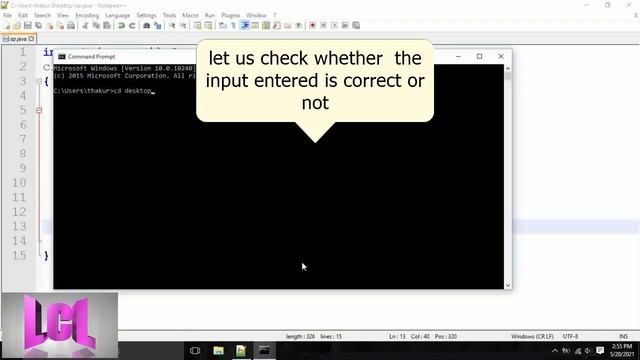This screenshot has height=360, width=640.
Task: Click the Print toolbar icon
Action: click(x=71, y=26)
